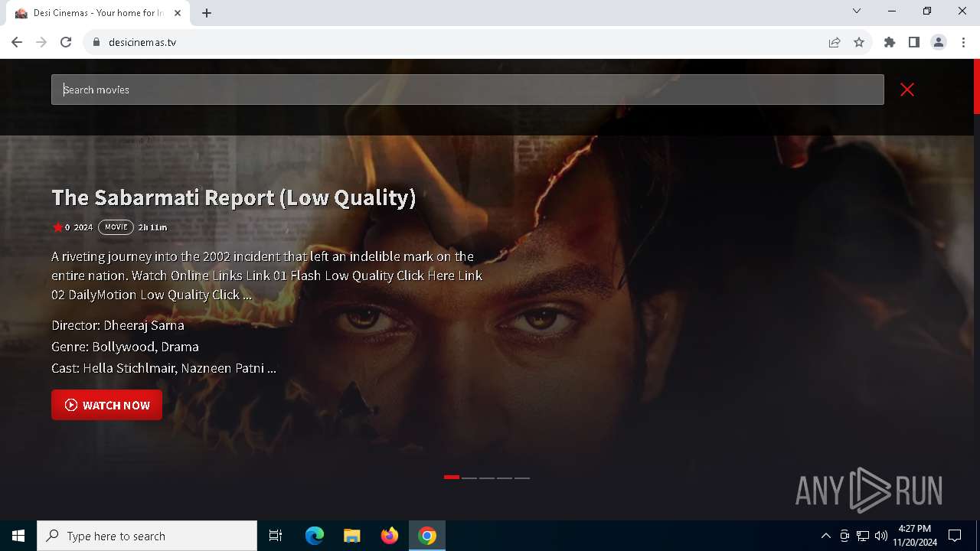Close the Desi Cinemas tab
Screen dimensions: 980x551
click(x=178, y=13)
